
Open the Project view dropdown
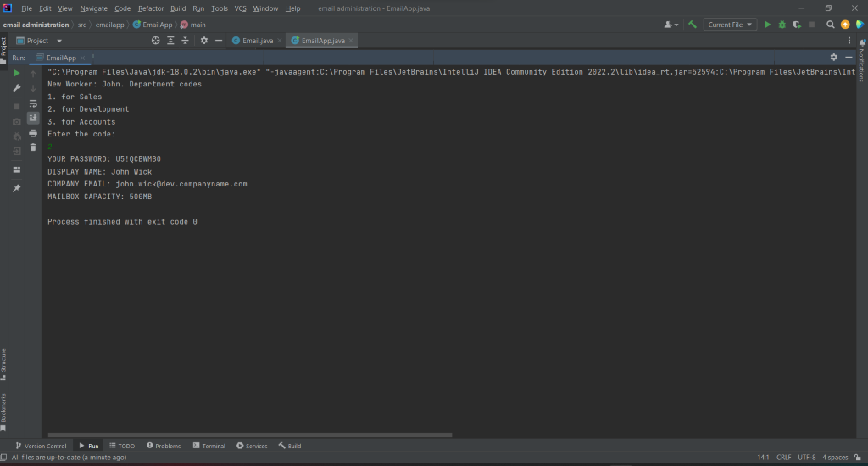39,41
